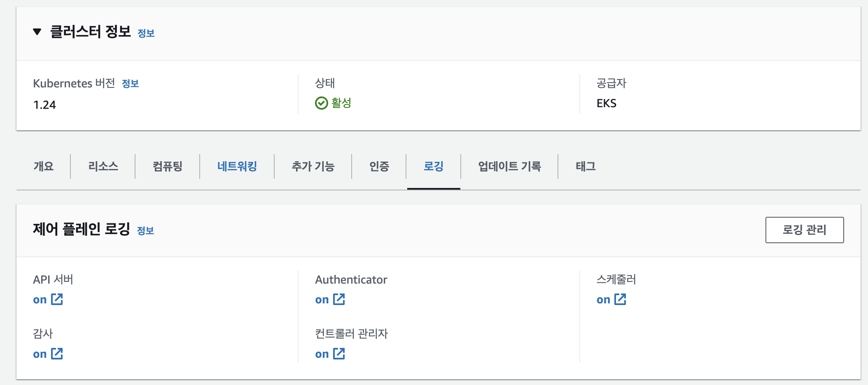Click 정보 link beside Kubernetes 버전
This screenshot has height=385, width=868.
130,84
